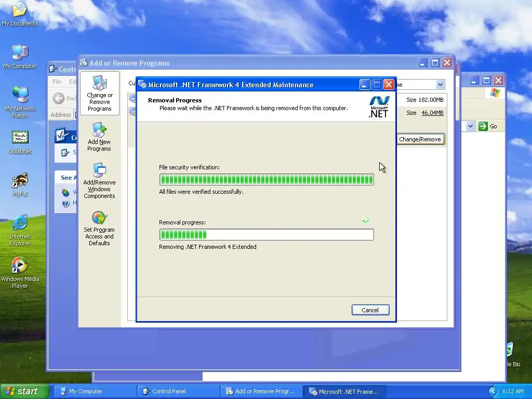Open Add/Remove Windows Components
Image resolution: width=532 pixels, height=399 pixels.
tap(99, 180)
